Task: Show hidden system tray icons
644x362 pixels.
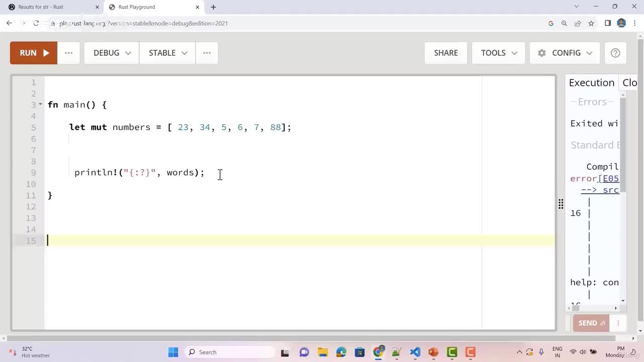Action: click(520, 352)
